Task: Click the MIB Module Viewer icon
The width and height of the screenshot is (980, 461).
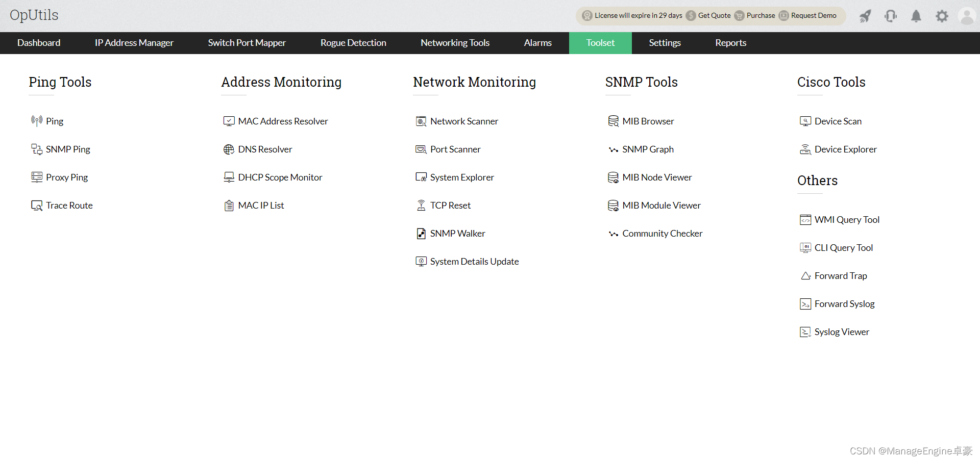Action: point(614,205)
